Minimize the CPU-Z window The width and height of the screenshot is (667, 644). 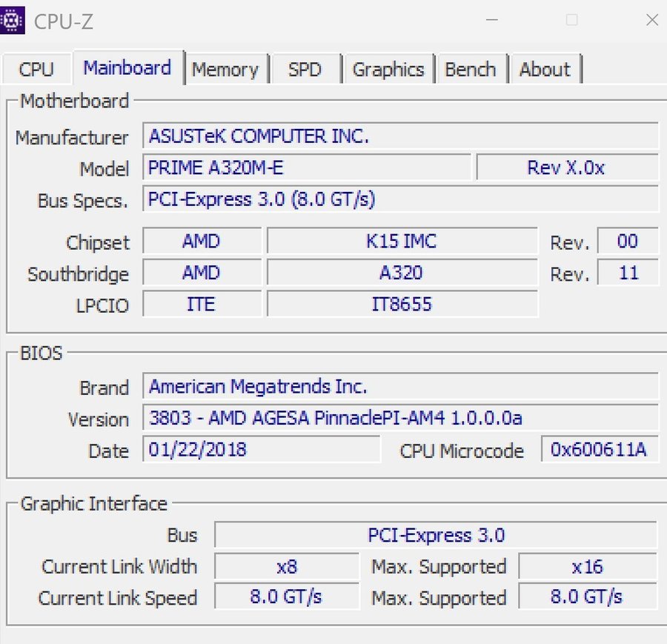tap(492, 20)
